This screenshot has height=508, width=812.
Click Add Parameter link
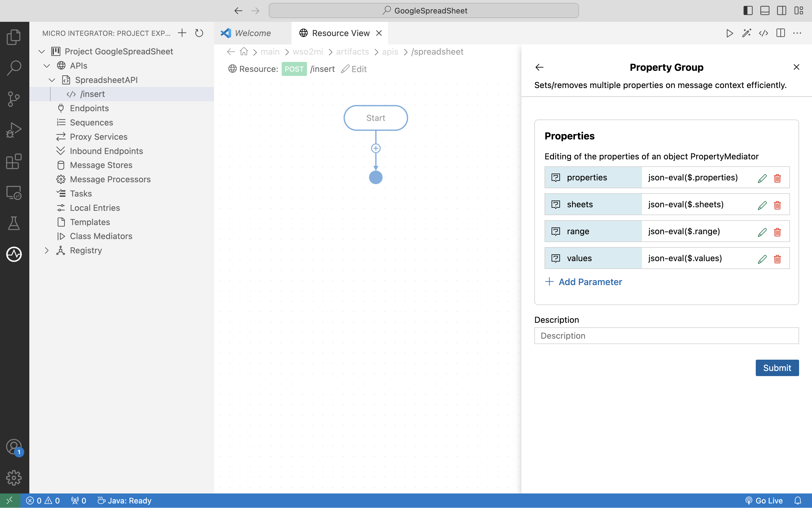point(583,282)
